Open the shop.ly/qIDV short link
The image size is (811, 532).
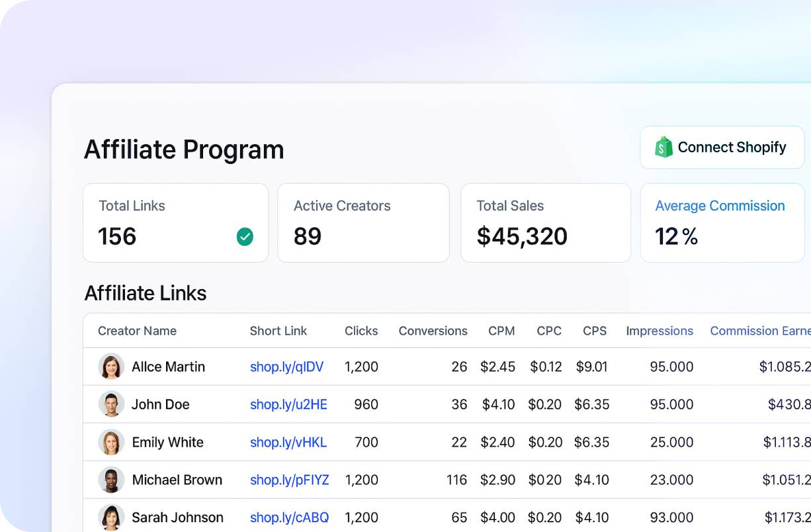coord(286,367)
